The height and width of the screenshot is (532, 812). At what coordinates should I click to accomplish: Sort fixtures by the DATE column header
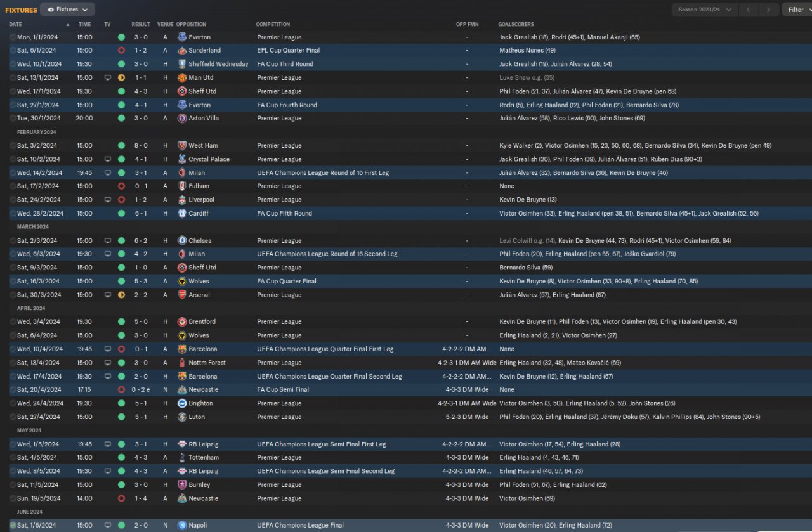15,25
